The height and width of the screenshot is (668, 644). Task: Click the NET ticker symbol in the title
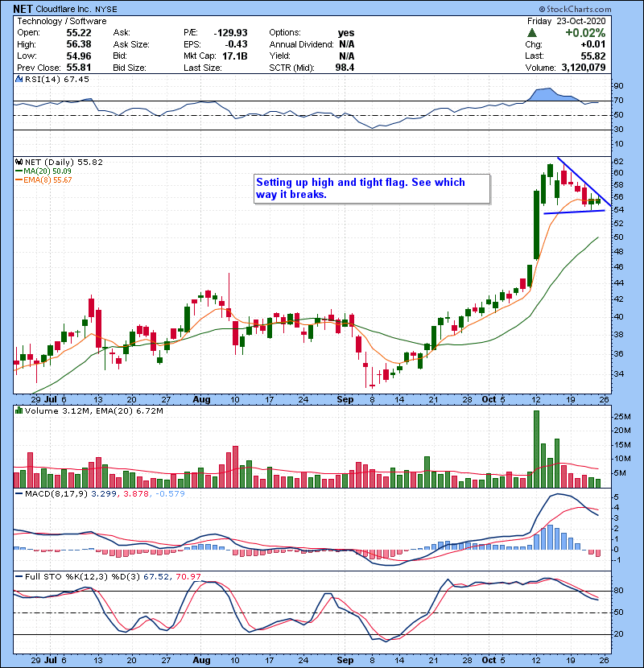23,9
